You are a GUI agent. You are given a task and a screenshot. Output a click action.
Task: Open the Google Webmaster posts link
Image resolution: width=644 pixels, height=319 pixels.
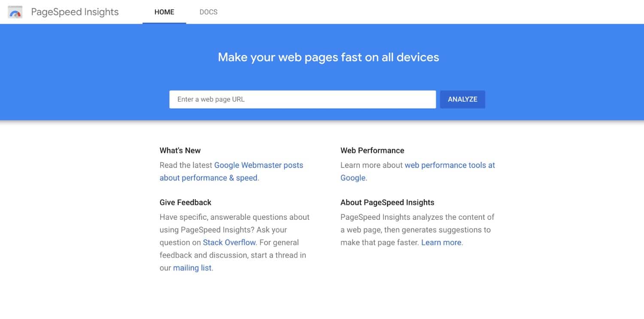click(258, 165)
